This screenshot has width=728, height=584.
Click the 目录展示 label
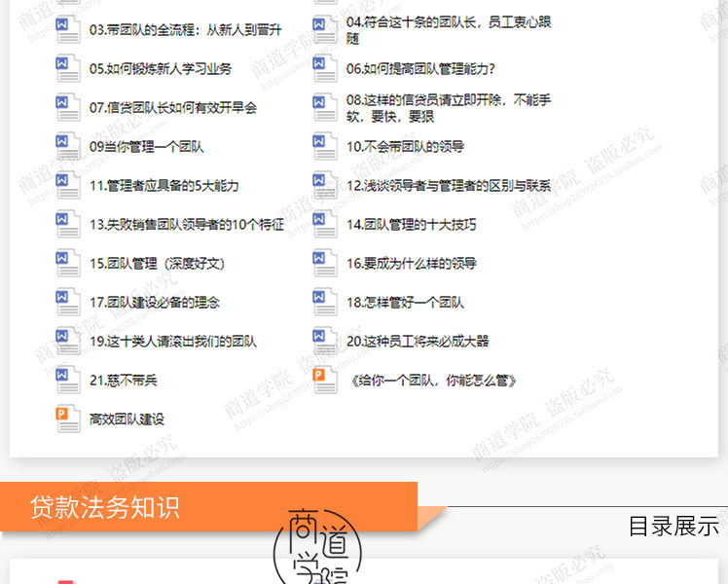tap(673, 527)
